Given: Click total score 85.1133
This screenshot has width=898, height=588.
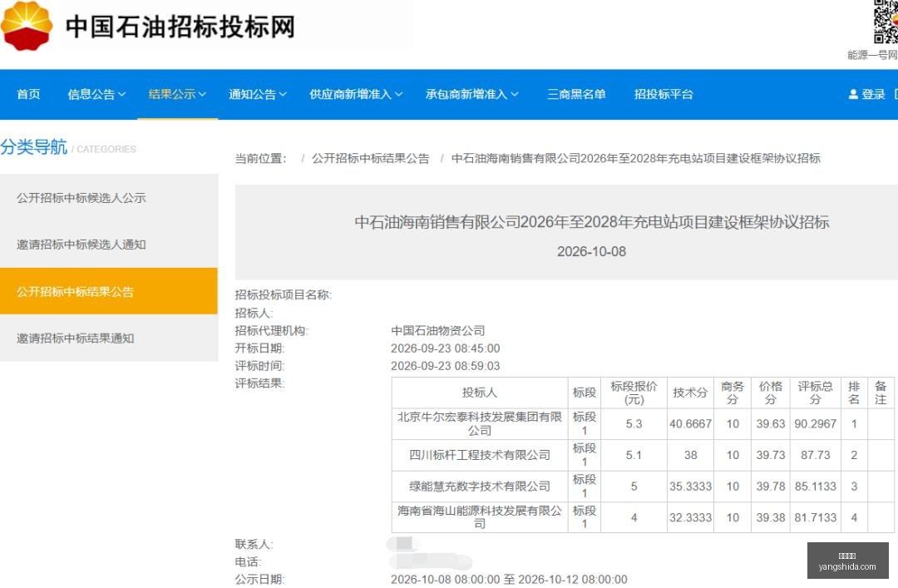Looking at the screenshot, I should (815, 487).
